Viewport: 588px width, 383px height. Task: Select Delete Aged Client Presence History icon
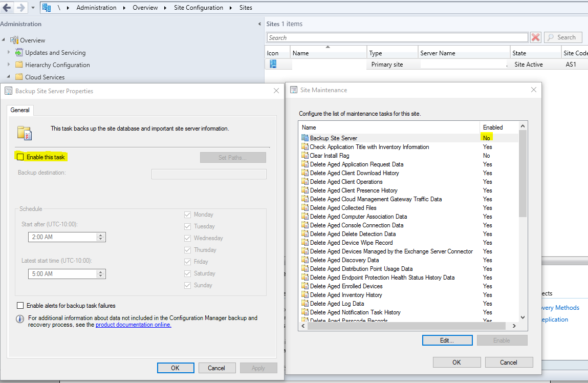click(305, 190)
